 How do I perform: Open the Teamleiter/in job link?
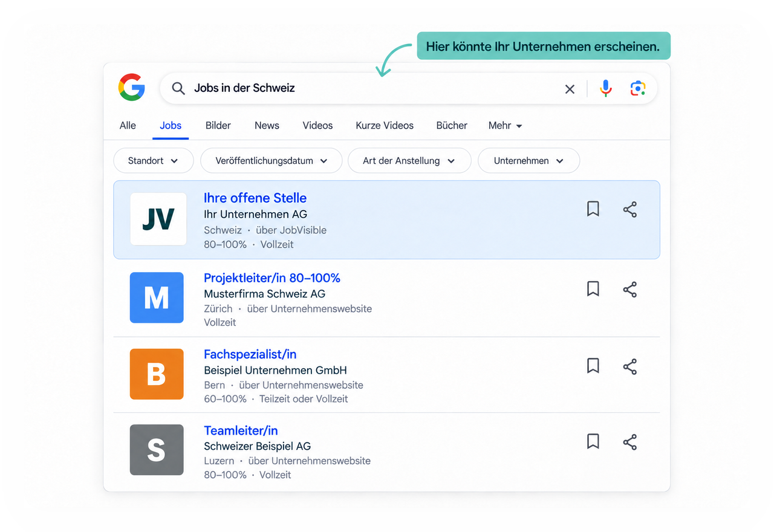(241, 430)
